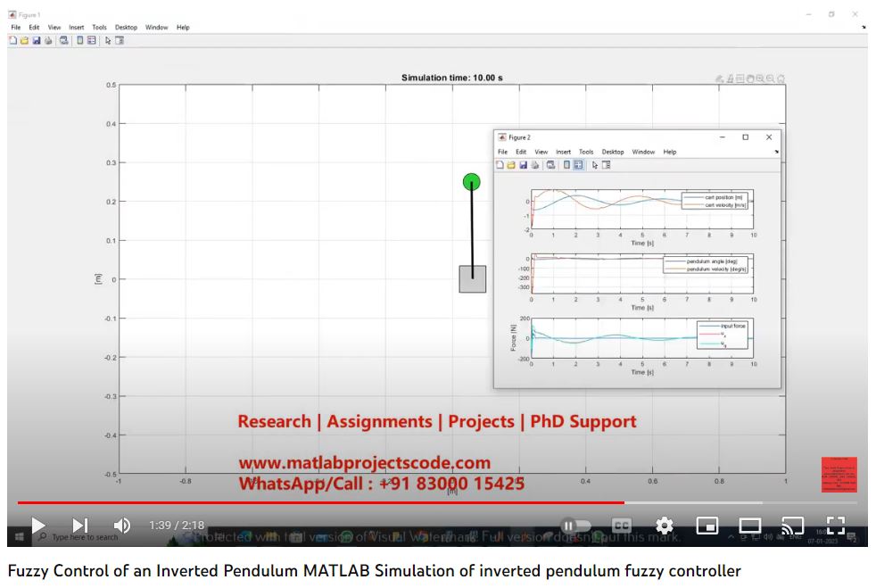The width and height of the screenshot is (876, 588).
Task: Enter full screen mode
Action: [836, 526]
